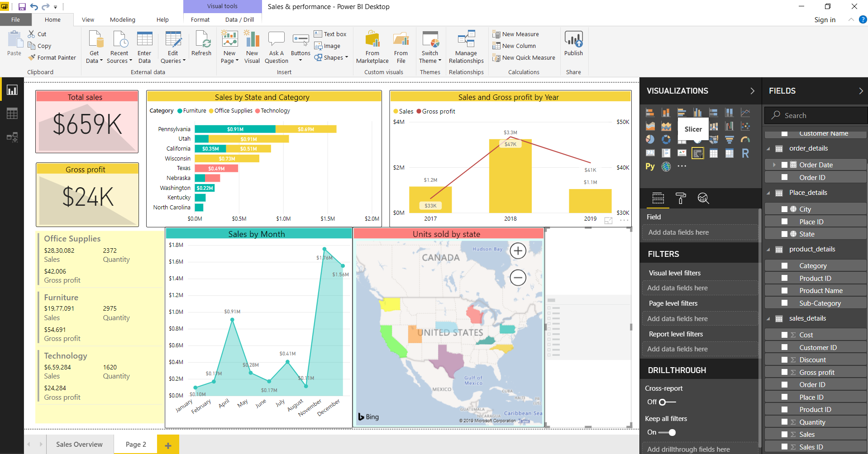Switch to Data view in left sidebar
This screenshot has height=454, width=868.
(12, 113)
